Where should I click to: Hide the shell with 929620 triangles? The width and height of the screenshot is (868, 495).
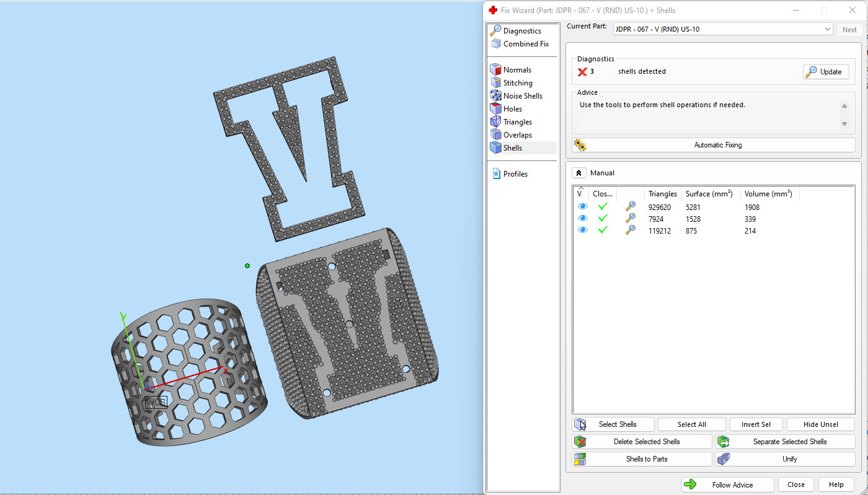tap(582, 207)
